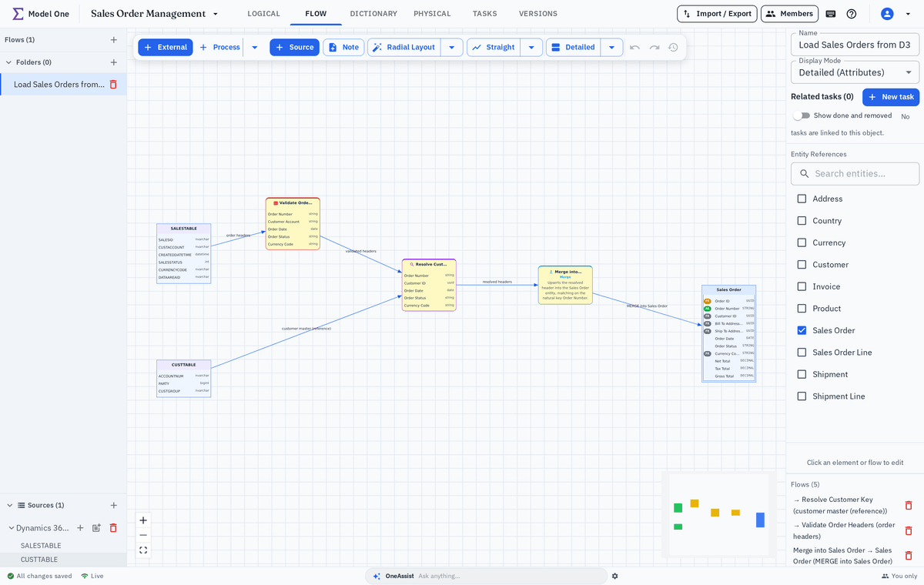Create a New task
The height and width of the screenshot is (585, 924).
pyautogui.click(x=891, y=97)
